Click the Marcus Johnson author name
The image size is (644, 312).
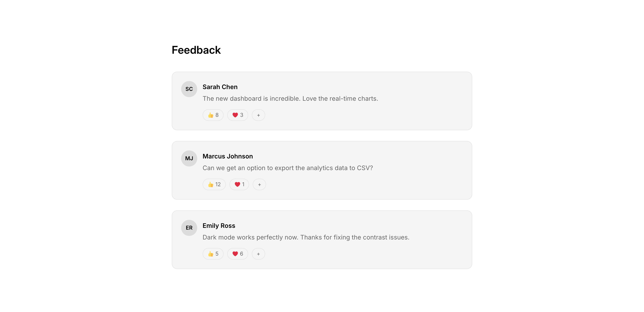pos(227,156)
